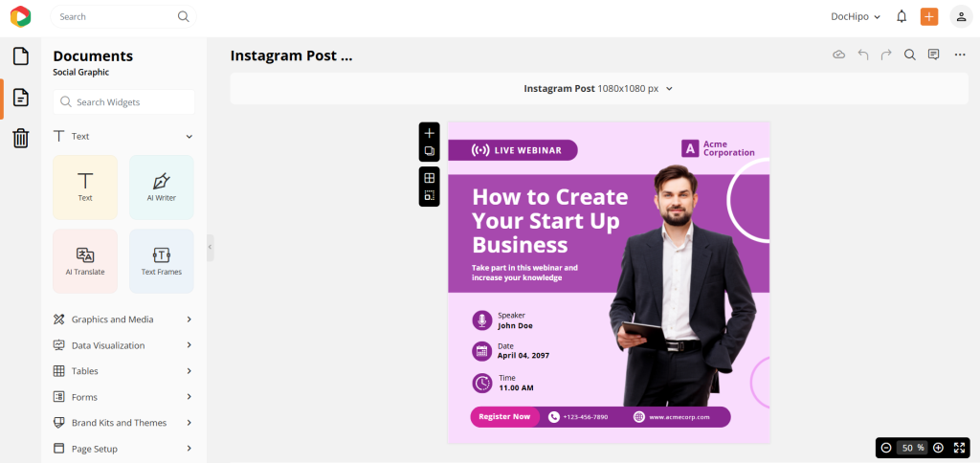Image resolution: width=980 pixels, height=463 pixels.
Task: Add a new page with plus icon
Action: coord(430,133)
